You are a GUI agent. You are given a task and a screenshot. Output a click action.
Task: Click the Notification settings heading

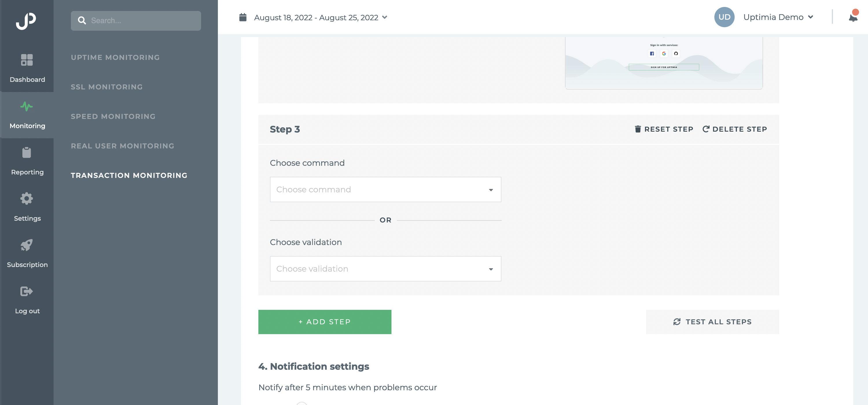pos(314,366)
